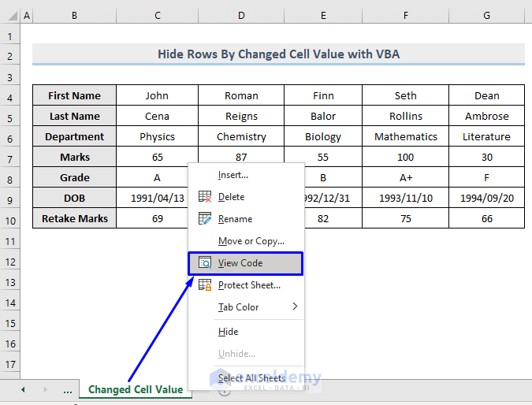The width and height of the screenshot is (532, 405).
Task: Click the cell with marks value 100
Action: pos(405,157)
